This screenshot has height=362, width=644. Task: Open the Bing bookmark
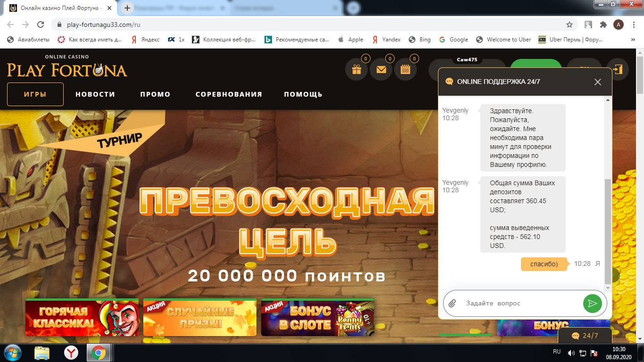click(420, 40)
